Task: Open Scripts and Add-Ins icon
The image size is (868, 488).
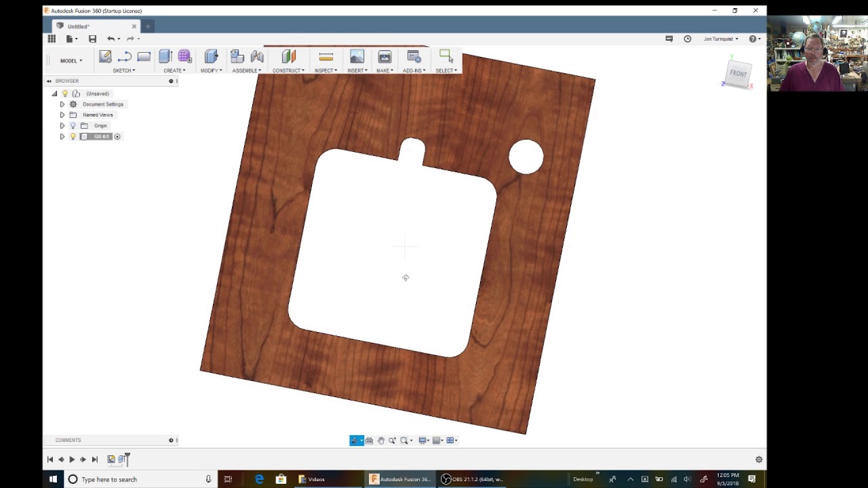Action: [414, 57]
